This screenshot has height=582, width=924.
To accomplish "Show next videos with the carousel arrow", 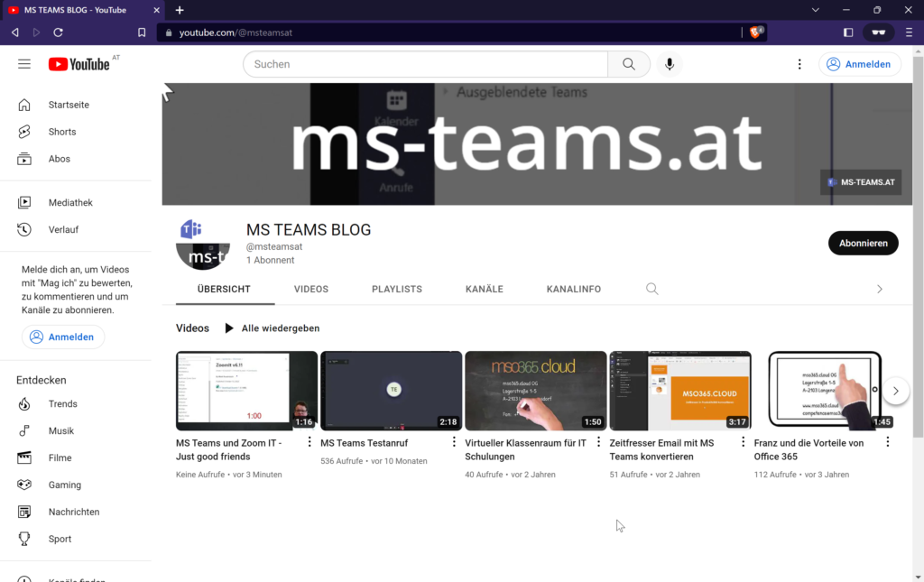I will (x=896, y=391).
